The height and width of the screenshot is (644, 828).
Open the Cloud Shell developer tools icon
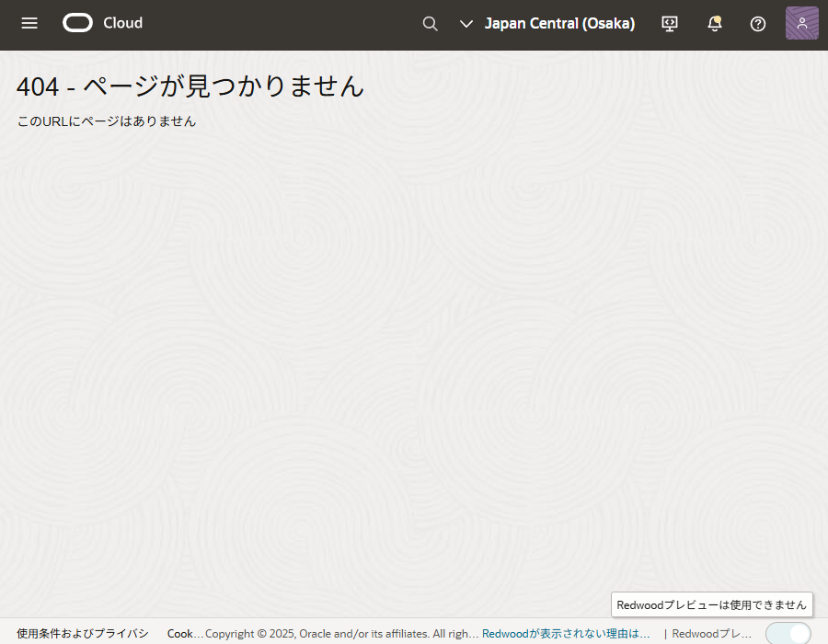tap(670, 24)
